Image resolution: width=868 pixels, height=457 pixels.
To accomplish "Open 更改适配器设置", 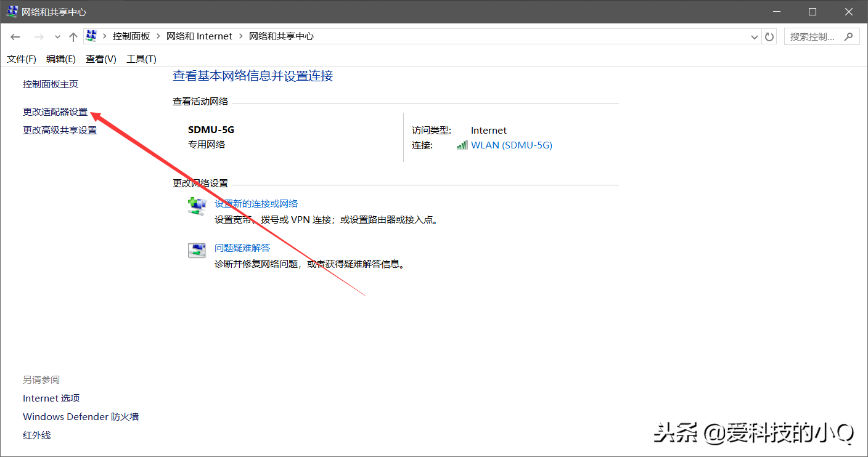I will pos(55,112).
